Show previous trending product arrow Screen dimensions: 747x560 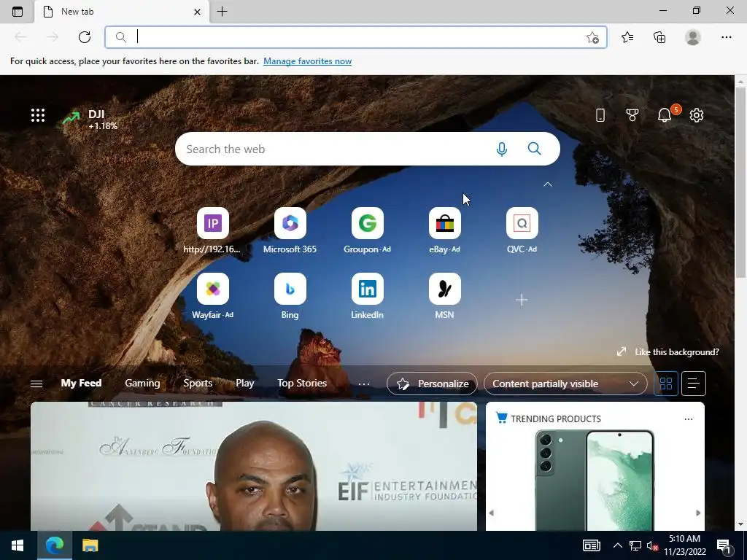tap(492, 513)
